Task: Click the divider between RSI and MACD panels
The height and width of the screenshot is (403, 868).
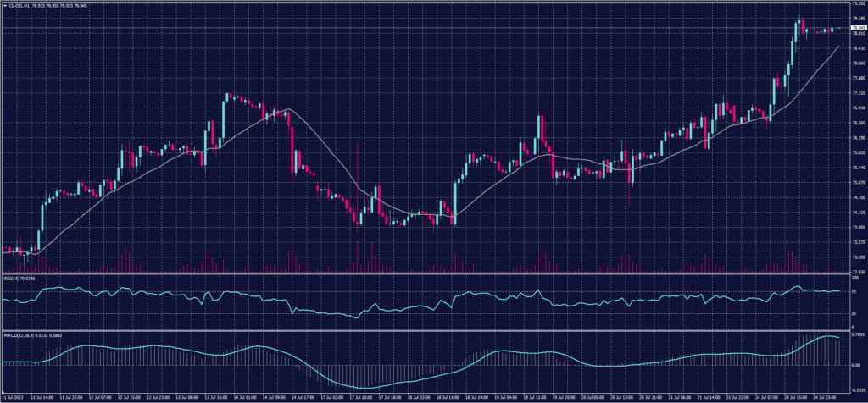Action: pos(424,330)
